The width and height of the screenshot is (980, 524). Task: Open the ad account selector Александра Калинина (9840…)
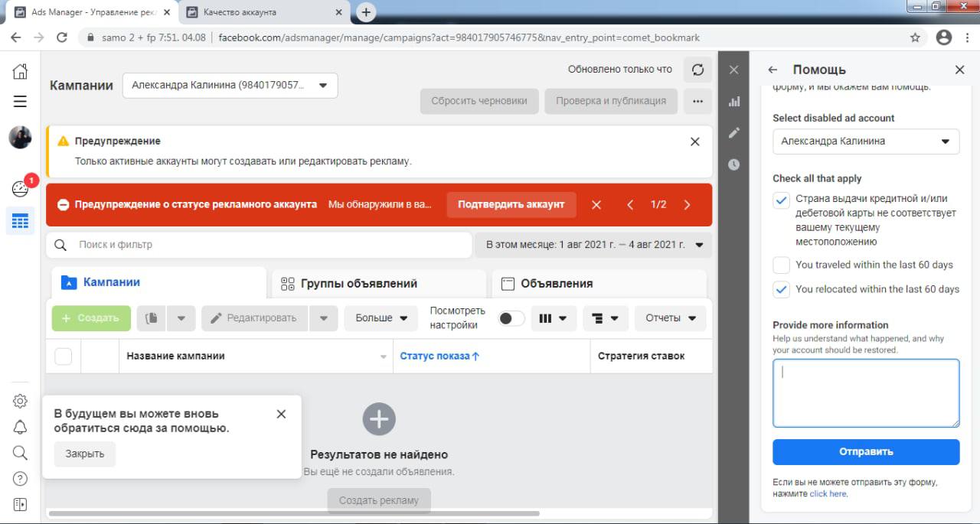(x=230, y=86)
